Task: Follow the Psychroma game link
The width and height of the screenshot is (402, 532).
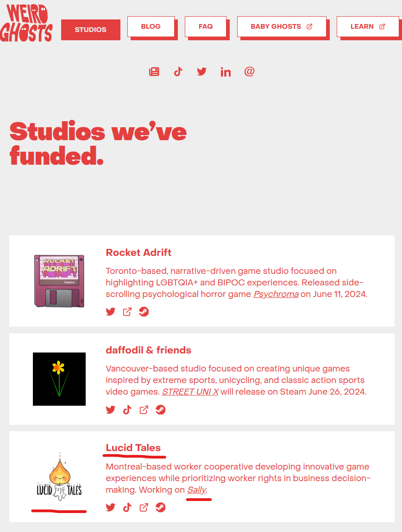Action: pyautogui.click(x=276, y=294)
